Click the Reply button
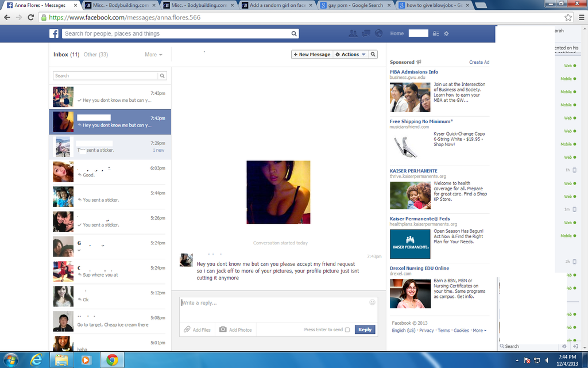The width and height of the screenshot is (588, 368). [365, 329]
